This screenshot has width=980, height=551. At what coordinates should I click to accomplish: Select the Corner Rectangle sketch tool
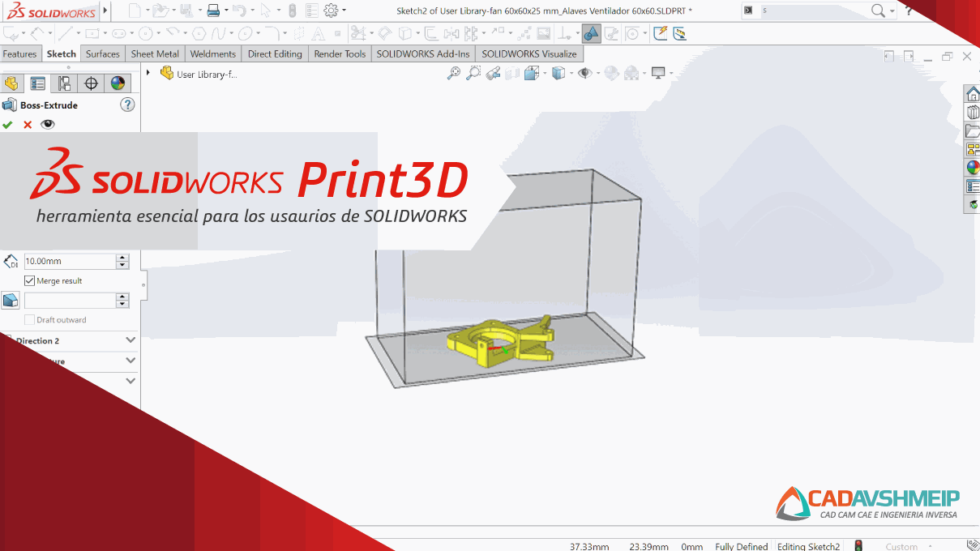tap(92, 33)
